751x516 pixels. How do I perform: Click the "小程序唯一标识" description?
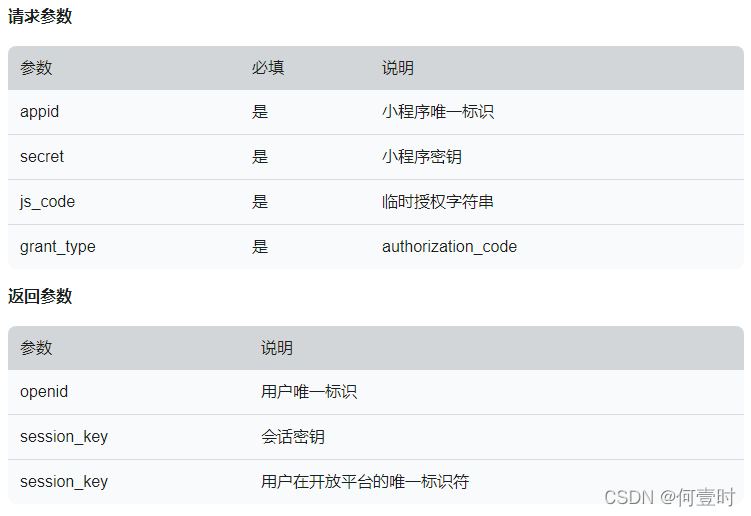point(438,112)
